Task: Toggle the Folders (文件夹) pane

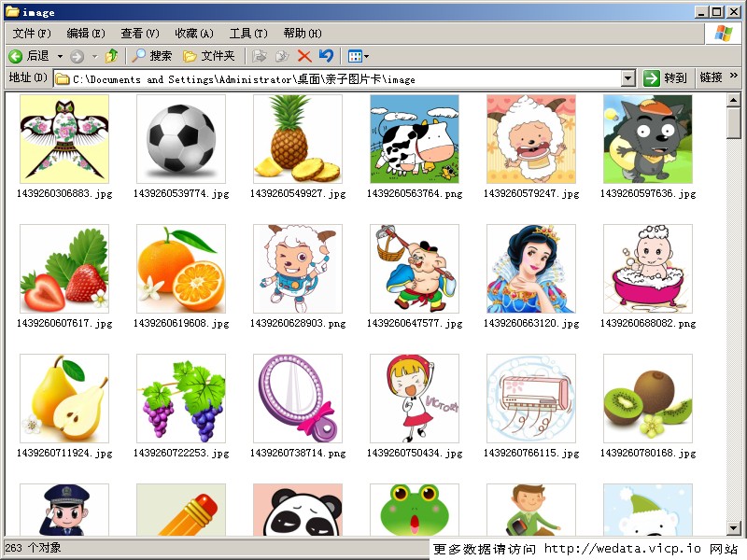Action: [209, 56]
